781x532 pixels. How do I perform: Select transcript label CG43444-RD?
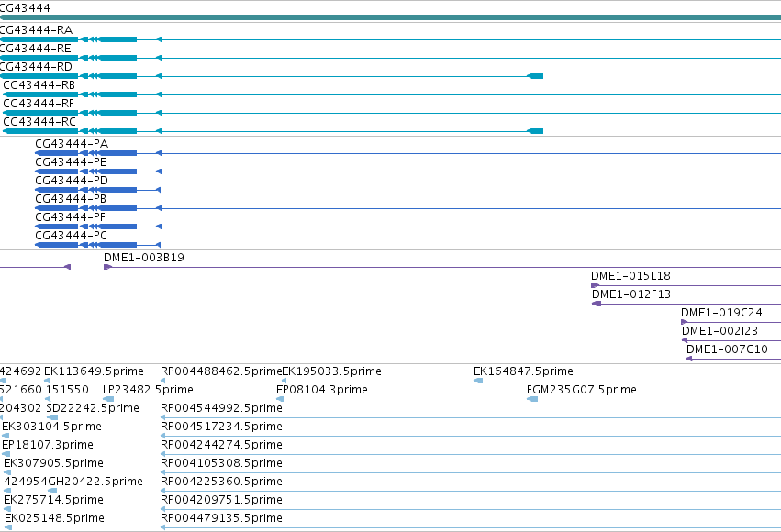[36, 67]
